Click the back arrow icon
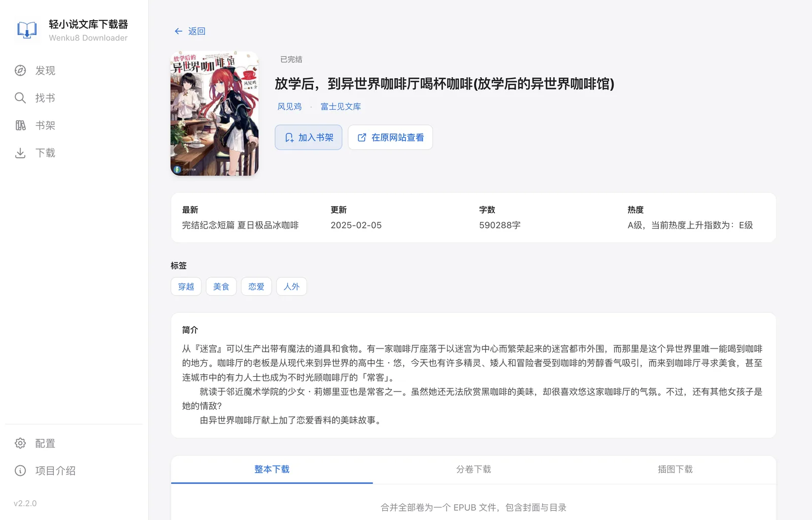This screenshot has width=812, height=520. click(179, 31)
